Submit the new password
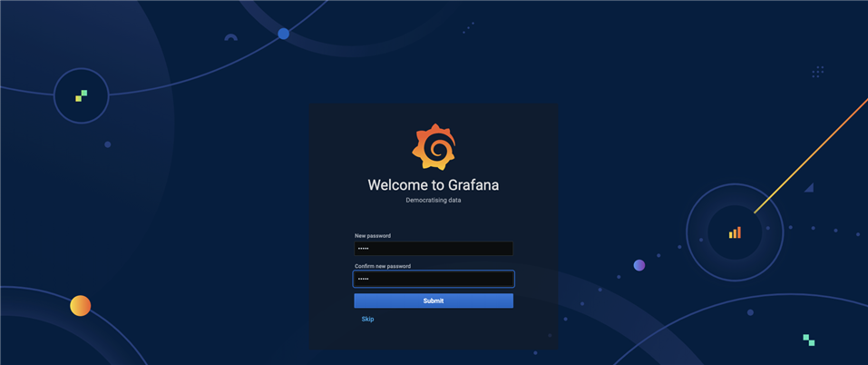The height and width of the screenshot is (365, 868). tap(434, 301)
